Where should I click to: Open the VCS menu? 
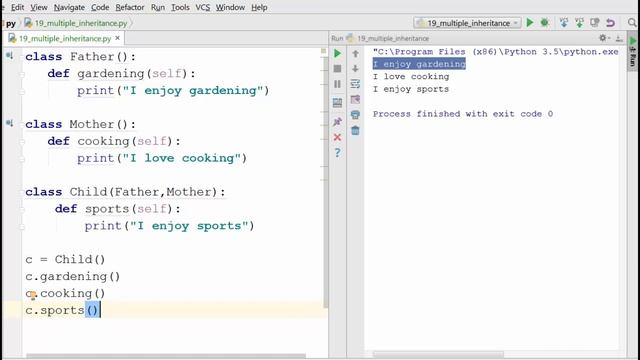coord(202,7)
